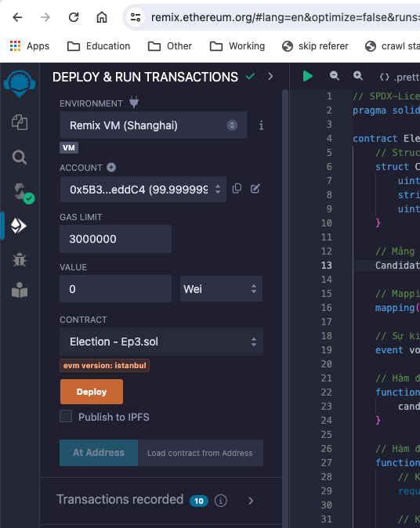
Task: Run script with green play icon
Action: [307, 76]
